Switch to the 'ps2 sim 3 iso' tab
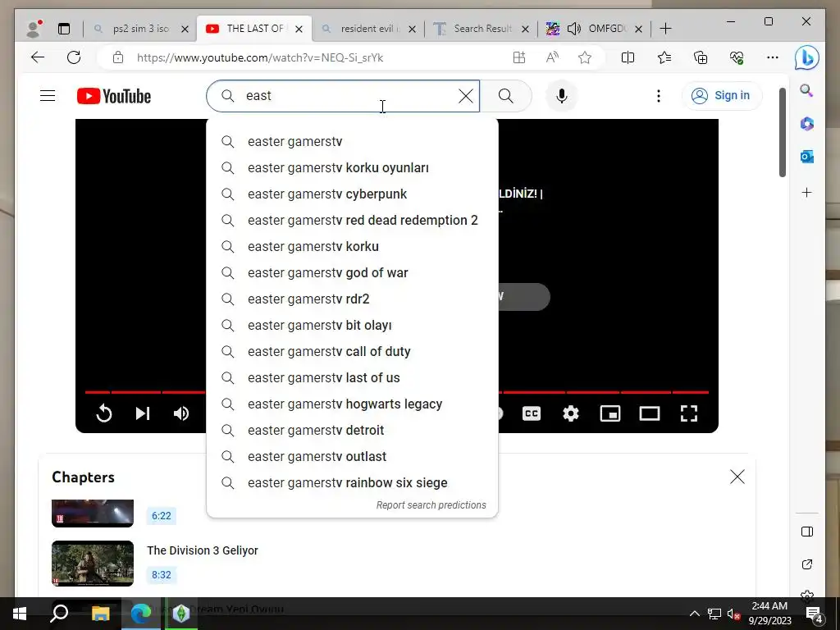 tap(139, 29)
